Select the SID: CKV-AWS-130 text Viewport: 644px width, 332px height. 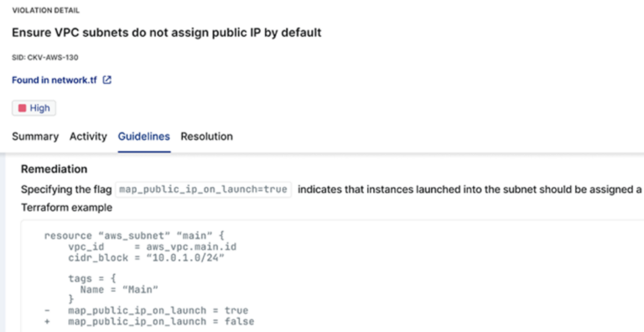tap(45, 58)
